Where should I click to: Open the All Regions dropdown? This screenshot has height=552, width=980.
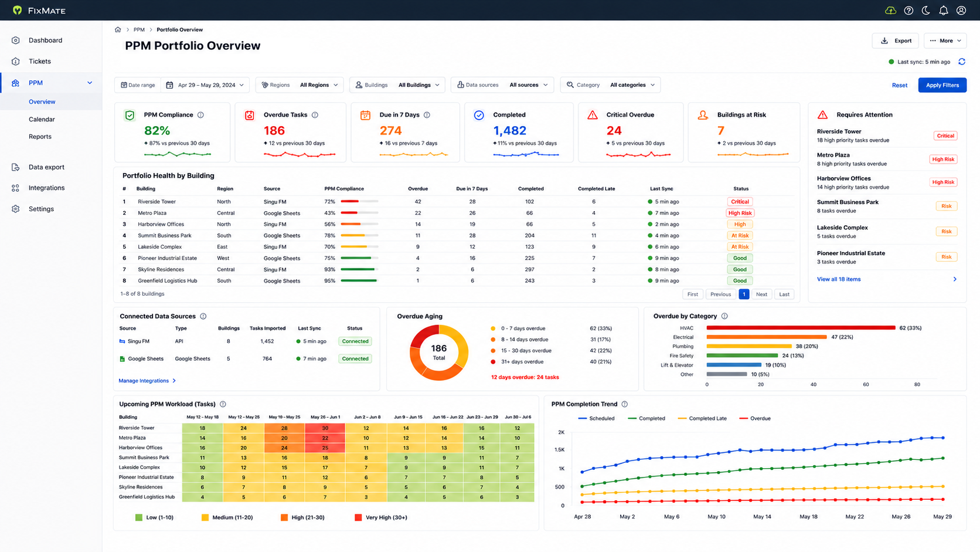tap(319, 85)
